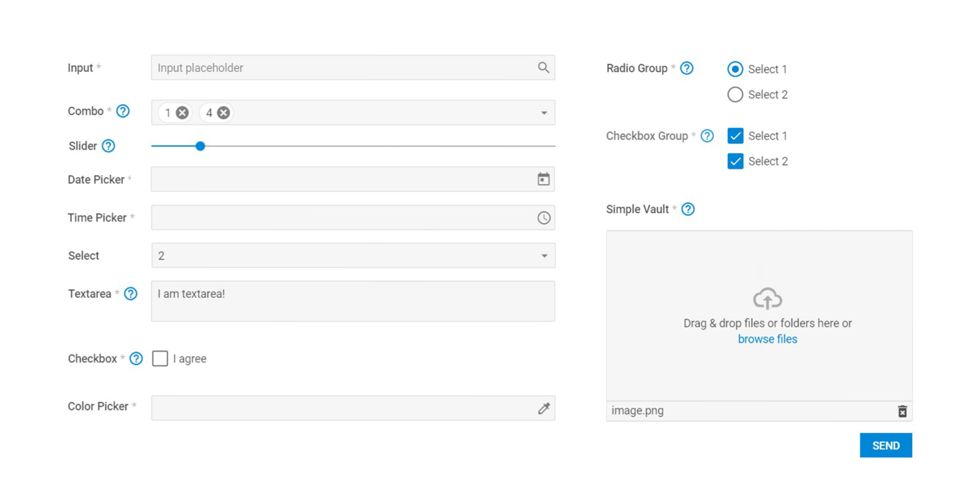Remove the tag 4 chip from Combo
This screenshot has height=487, width=980.
click(223, 113)
